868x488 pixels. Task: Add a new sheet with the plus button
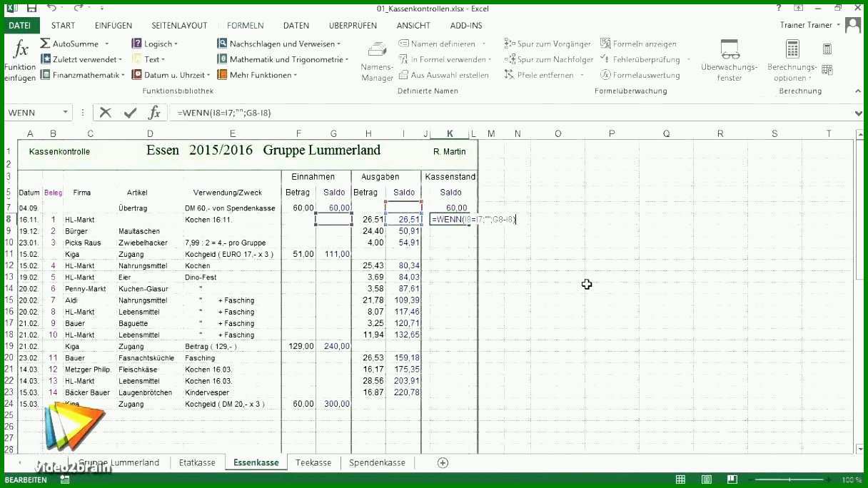click(x=443, y=462)
